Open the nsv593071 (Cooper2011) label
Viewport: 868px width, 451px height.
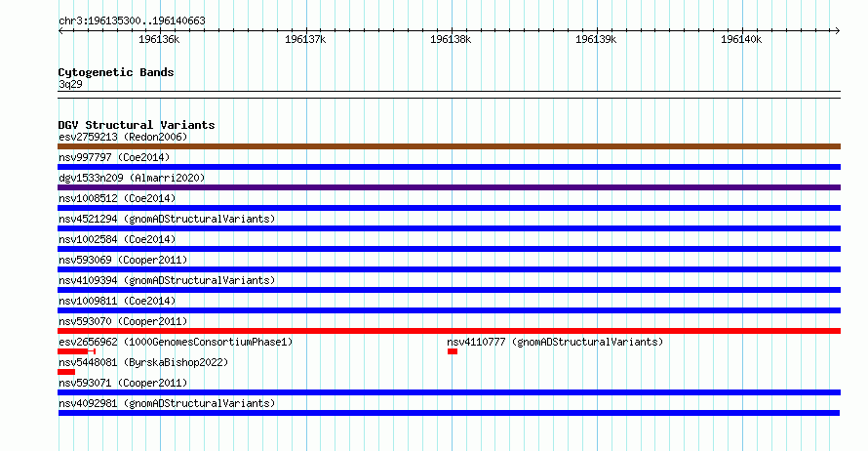(123, 383)
